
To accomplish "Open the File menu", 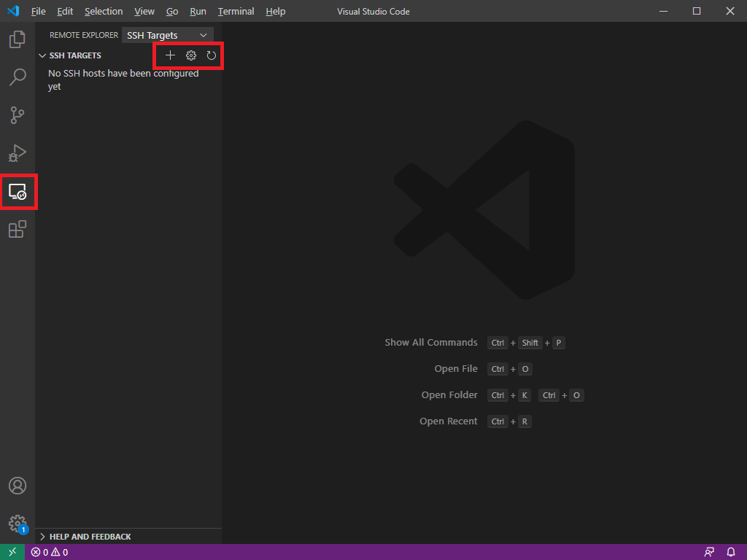I will click(x=38, y=12).
